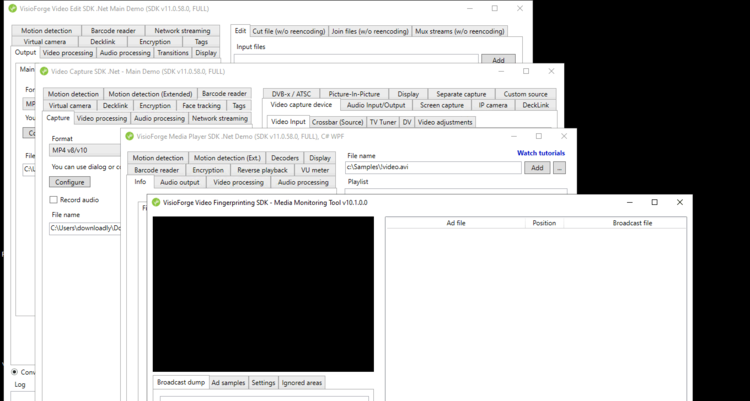Select the Broadcast dump tab
This screenshot has width=750, height=401.
coord(181,382)
